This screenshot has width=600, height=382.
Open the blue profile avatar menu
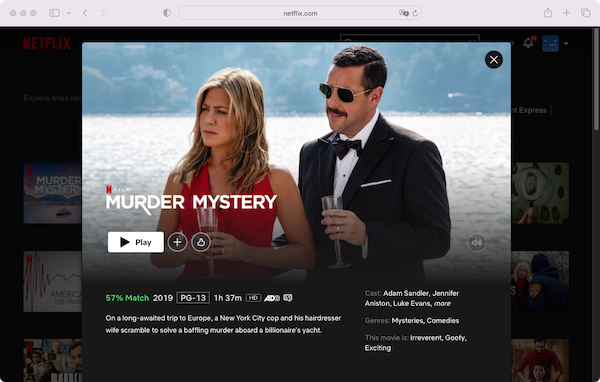tap(550, 43)
